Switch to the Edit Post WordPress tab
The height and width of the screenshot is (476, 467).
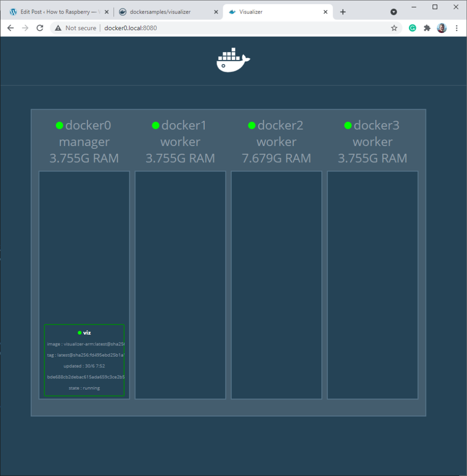(x=59, y=12)
